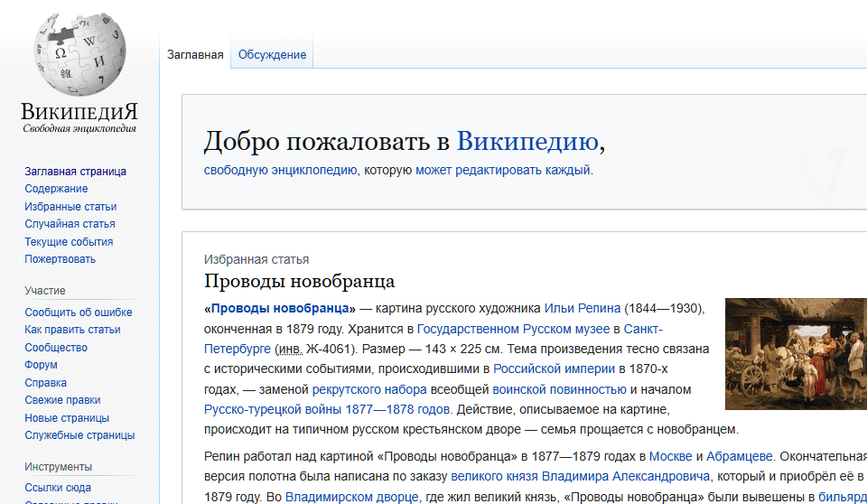Click the Wikipedia globe logo
The height and width of the screenshot is (504, 867).
79,56
